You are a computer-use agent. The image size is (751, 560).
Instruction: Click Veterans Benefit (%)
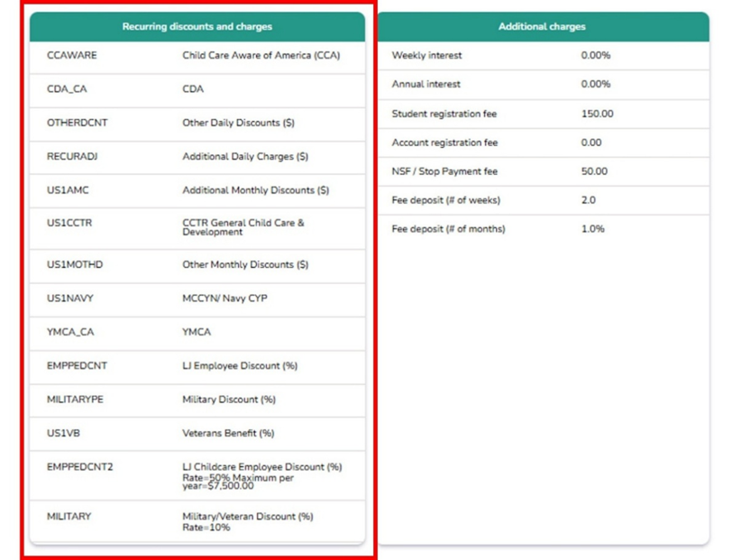[x=228, y=434]
